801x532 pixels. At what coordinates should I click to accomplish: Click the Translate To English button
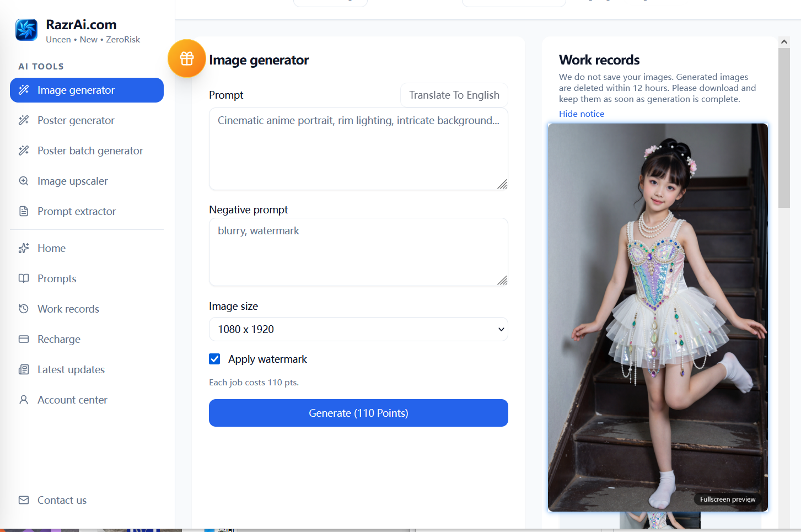pos(454,95)
